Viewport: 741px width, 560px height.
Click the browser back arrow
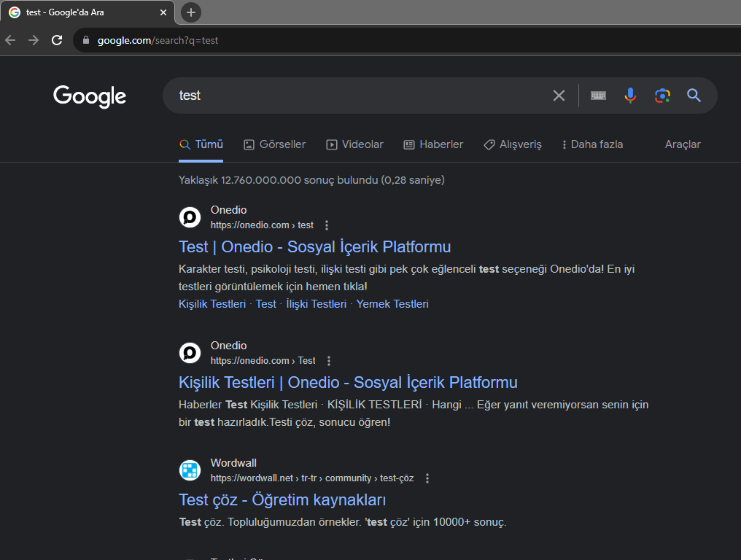[x=10, y=40]
